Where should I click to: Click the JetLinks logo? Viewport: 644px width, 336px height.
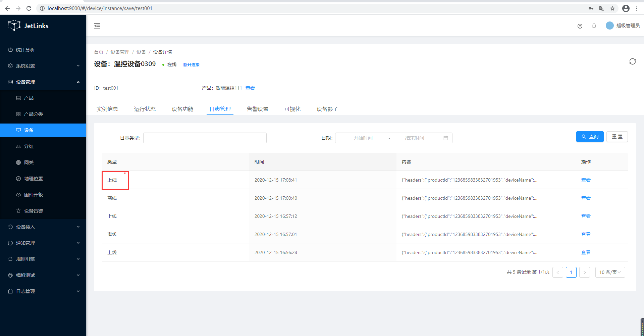29,26
